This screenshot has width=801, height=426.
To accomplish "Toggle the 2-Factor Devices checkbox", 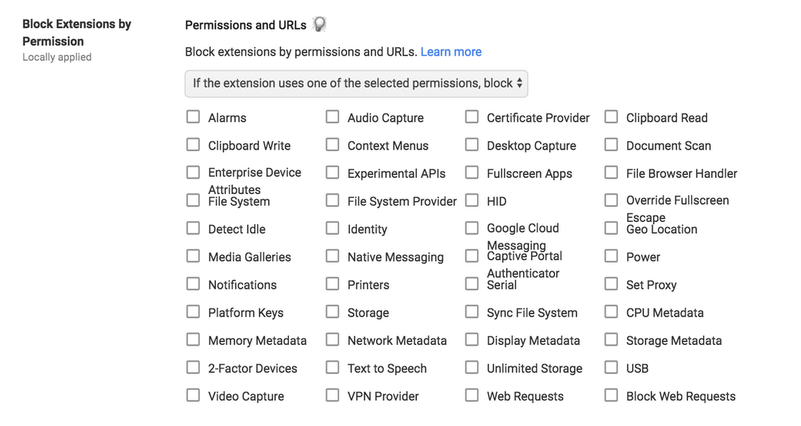I will (x=193, y=367).
